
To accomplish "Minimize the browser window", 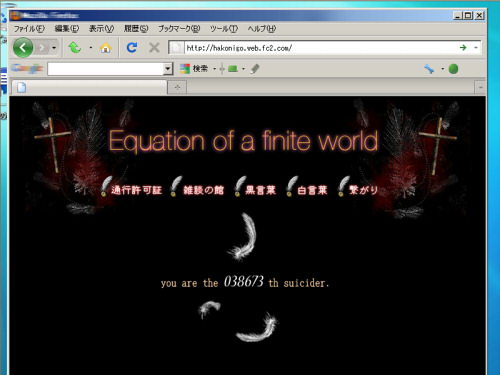I will click(x=457, y=15).
